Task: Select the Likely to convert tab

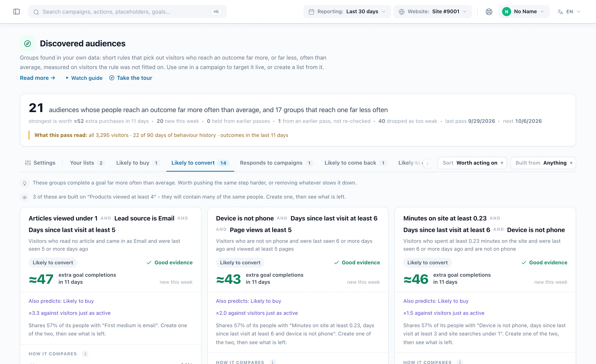Action: (x=200, y=163)
